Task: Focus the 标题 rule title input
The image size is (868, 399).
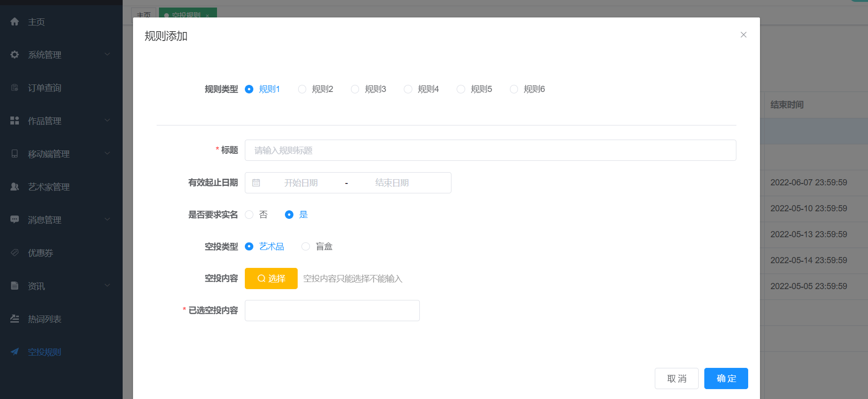Action: (491, 150)
